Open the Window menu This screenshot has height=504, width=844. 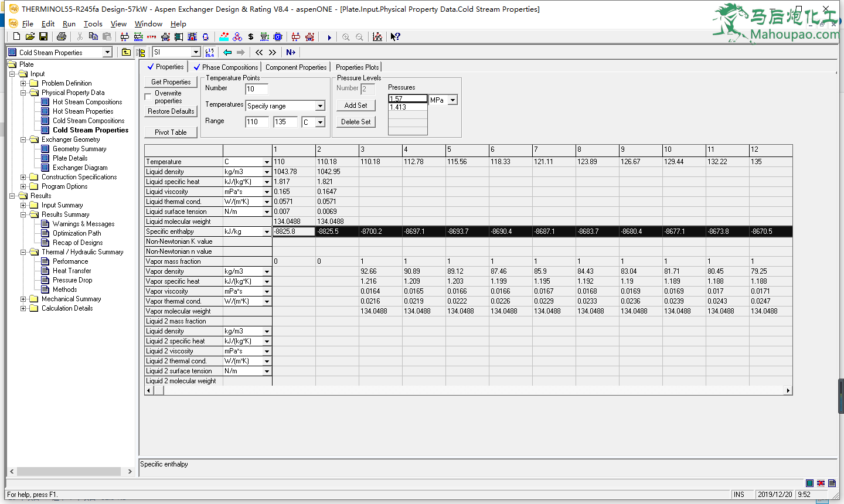point(148,24)
